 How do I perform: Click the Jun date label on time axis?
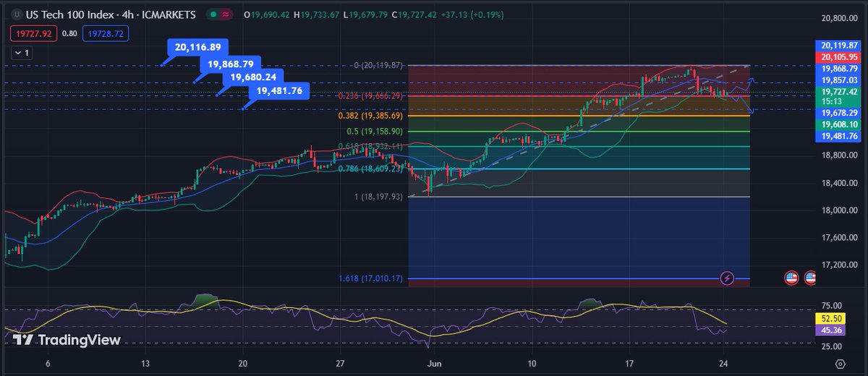(x=434, y=364)
